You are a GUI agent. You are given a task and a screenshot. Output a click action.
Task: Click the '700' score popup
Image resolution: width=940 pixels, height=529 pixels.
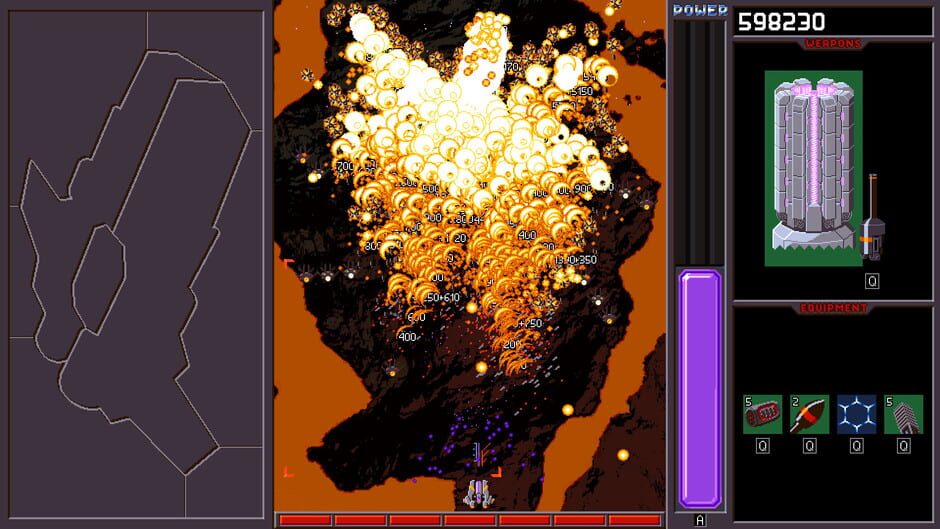pos(345,166)
